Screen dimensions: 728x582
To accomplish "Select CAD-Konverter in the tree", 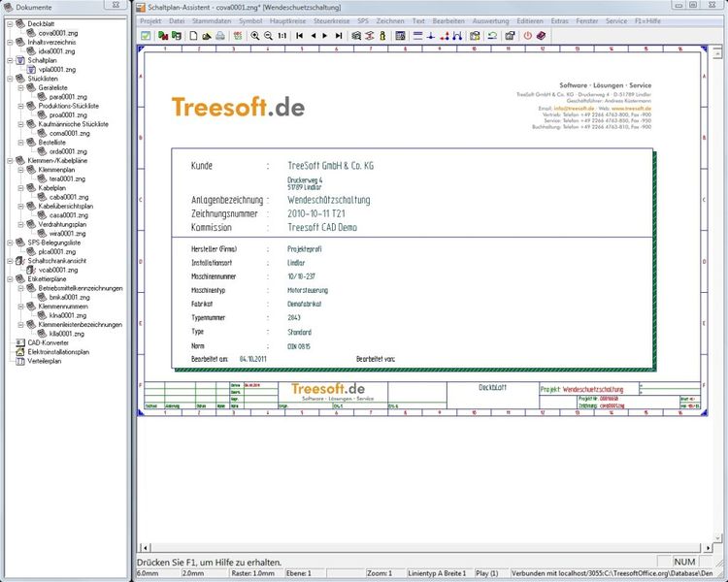I will coord(48,343).
